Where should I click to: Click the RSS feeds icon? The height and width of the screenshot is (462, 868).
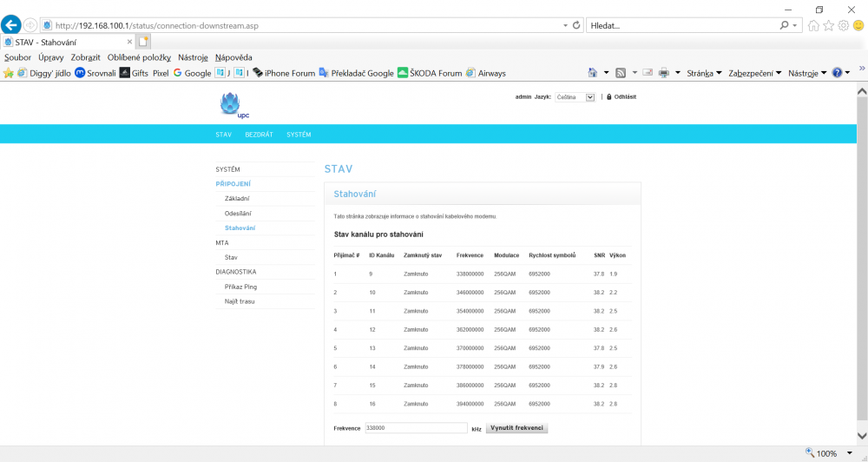coord(621,73)
